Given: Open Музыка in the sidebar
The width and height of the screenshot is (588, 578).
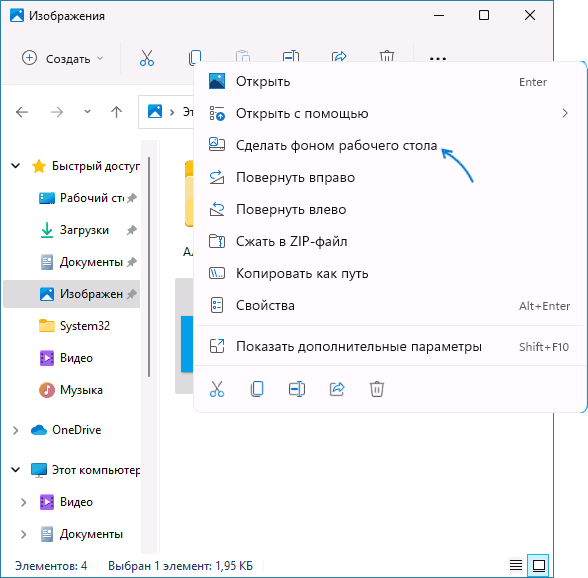Looking at the screenshot, I should (71, 390).
